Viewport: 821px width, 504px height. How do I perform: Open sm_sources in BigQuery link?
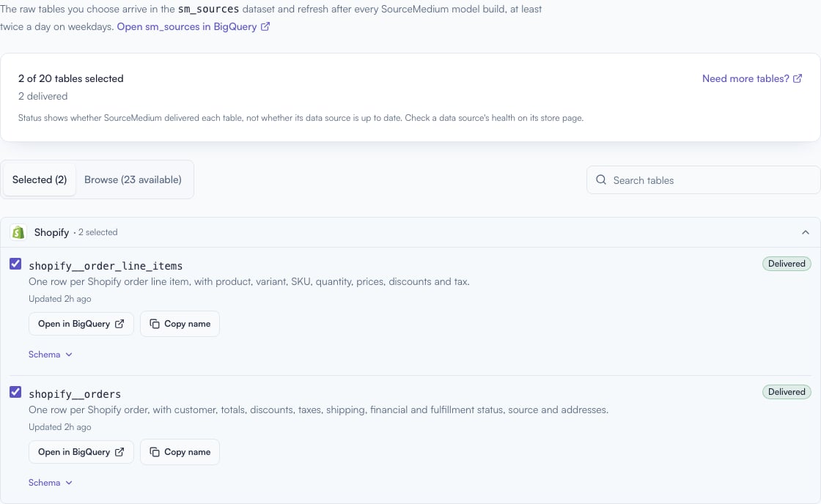[x=194, y=26]
